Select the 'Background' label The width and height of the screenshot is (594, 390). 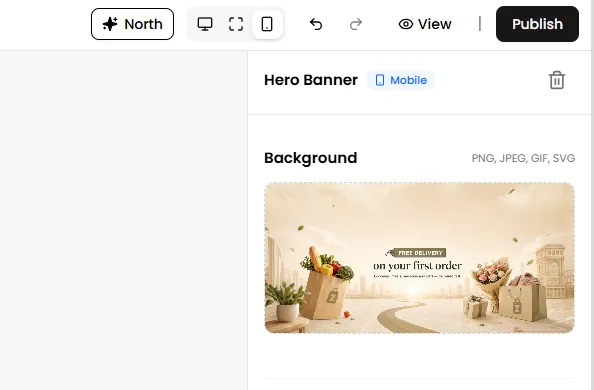(x=311, y=158)
